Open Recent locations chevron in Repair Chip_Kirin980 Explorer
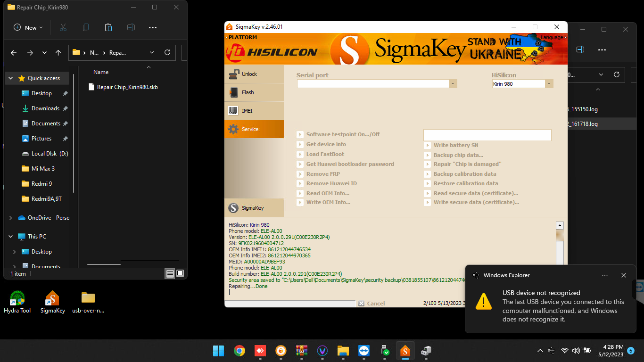 click(44, 53)
